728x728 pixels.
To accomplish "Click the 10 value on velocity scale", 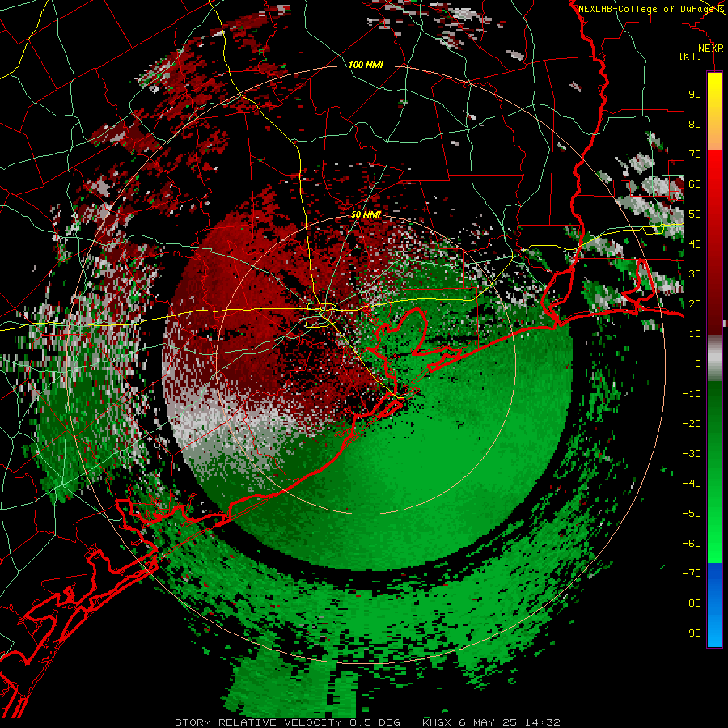I will click(x=695, y=334).
